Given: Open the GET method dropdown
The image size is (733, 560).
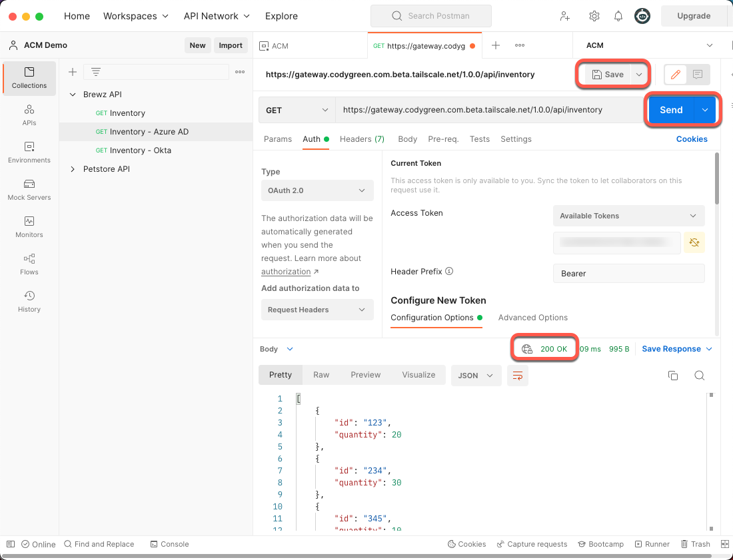Looking at the screenshot, I should tap(297, 110).
